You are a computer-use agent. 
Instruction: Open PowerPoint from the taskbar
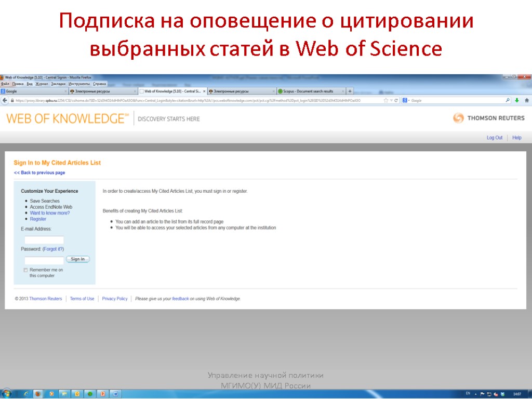click(x=102, y=394)
